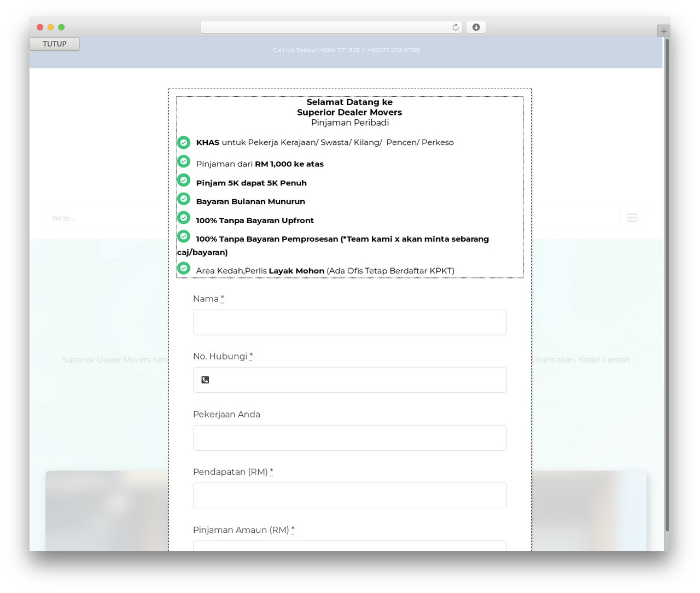Screen dimensions: 700x593
Task: Click the phone icon in No. Hubungi field
Action: [x=205, y=380]
